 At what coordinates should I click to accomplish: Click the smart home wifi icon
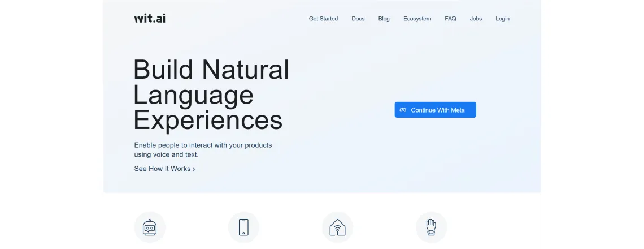point(338,227)
